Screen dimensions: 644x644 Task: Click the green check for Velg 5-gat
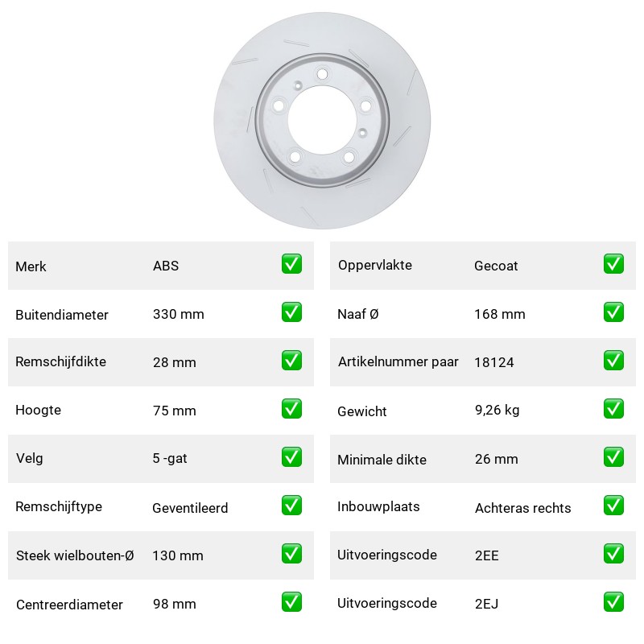point(291,457)
